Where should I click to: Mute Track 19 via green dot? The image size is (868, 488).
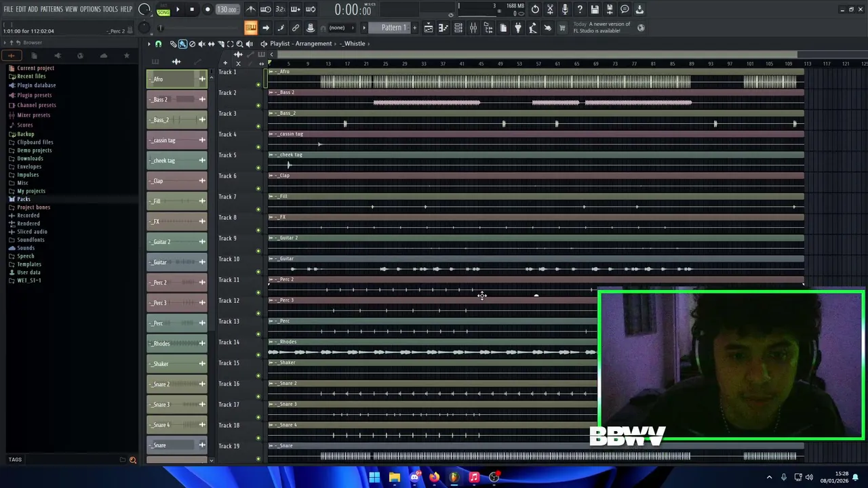tap(258, 459)
